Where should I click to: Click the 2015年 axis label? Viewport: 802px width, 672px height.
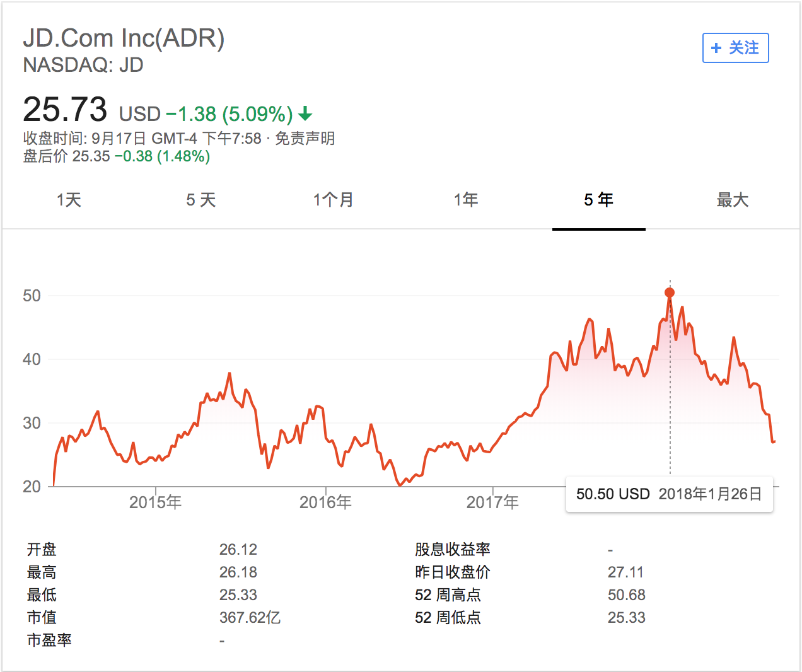(x=155, y=502)
